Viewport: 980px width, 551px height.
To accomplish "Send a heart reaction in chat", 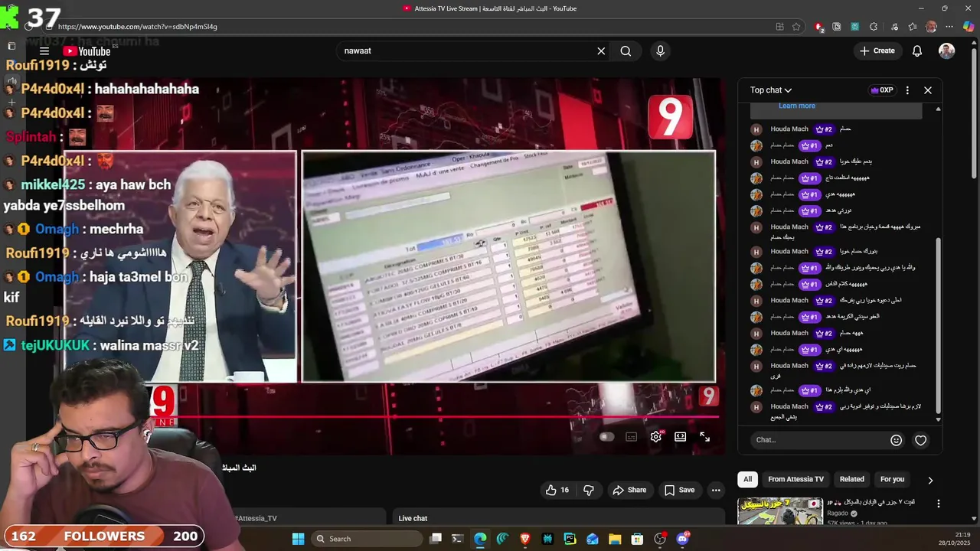I will 921,440.
